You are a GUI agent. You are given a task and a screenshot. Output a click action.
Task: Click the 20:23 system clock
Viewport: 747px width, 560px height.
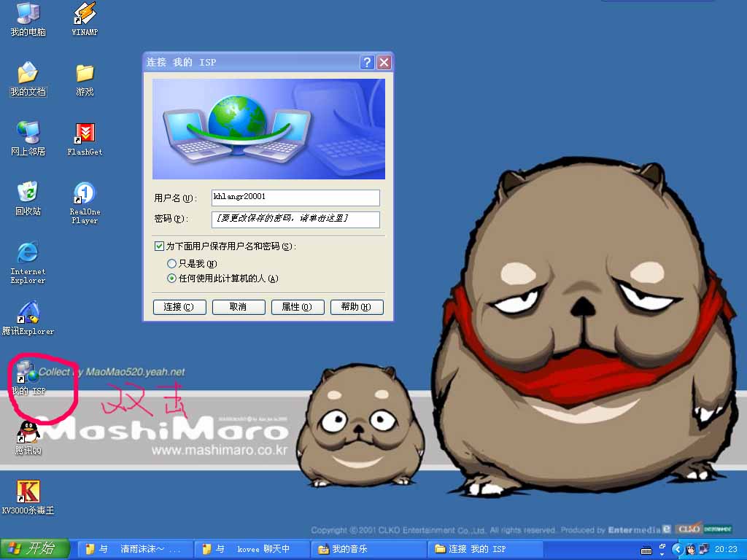726,550
